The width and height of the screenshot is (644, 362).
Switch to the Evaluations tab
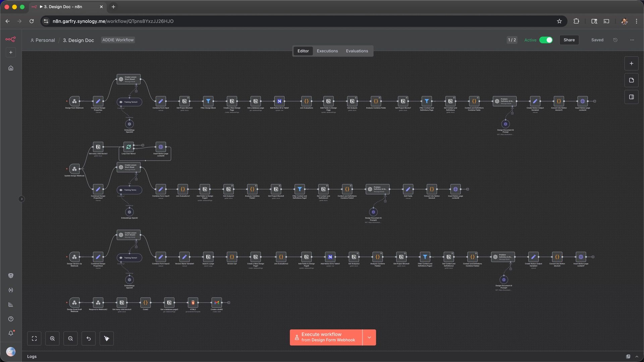(357, 51)
